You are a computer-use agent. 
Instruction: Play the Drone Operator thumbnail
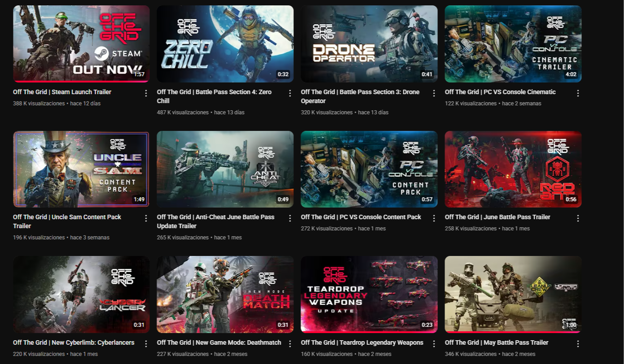369,44
